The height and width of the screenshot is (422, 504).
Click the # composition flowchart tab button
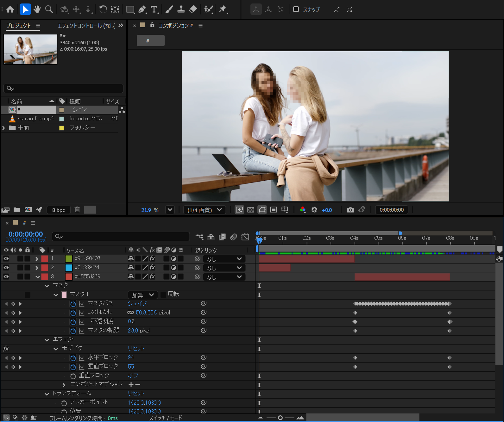point(151,40)
